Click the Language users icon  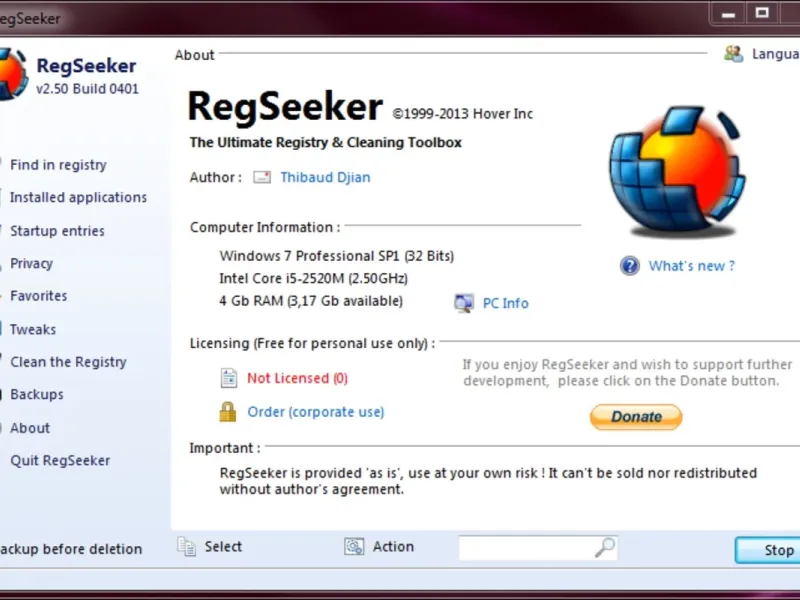point(734,54)
